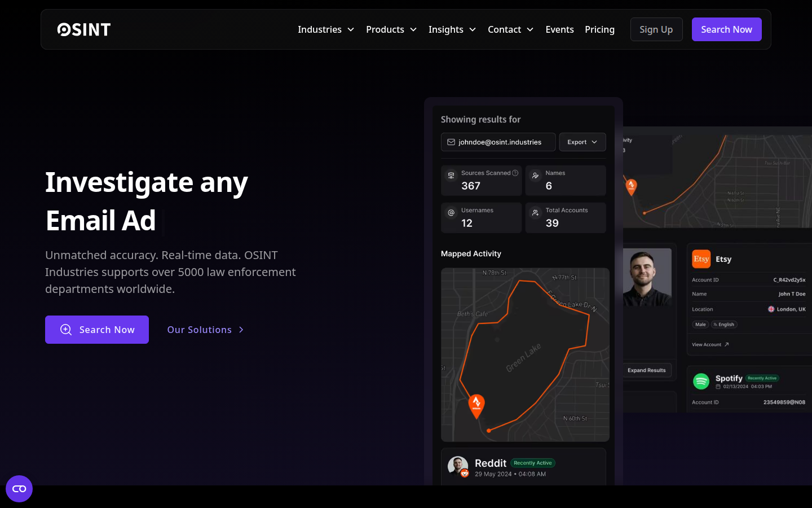Expand the Contact menu
Screen dimensions: 812x508
coord(510,29)
